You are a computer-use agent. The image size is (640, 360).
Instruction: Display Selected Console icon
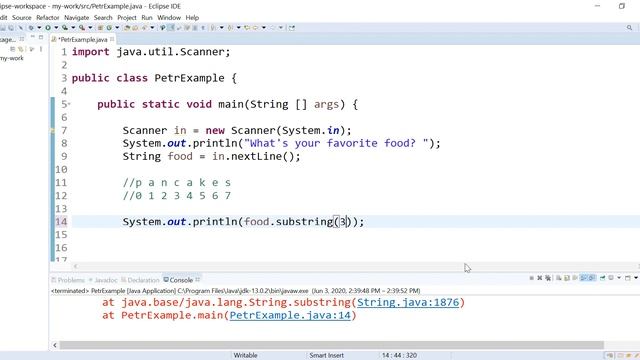[611, 278]
